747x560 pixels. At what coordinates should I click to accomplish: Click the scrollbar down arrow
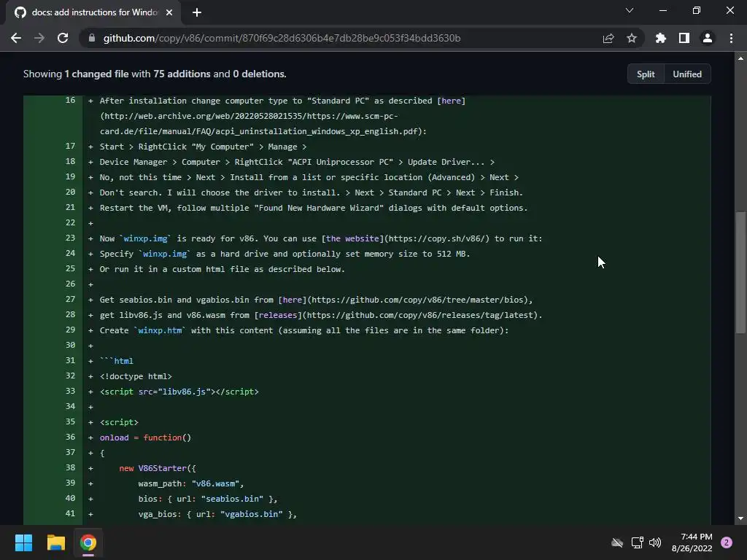740,518
